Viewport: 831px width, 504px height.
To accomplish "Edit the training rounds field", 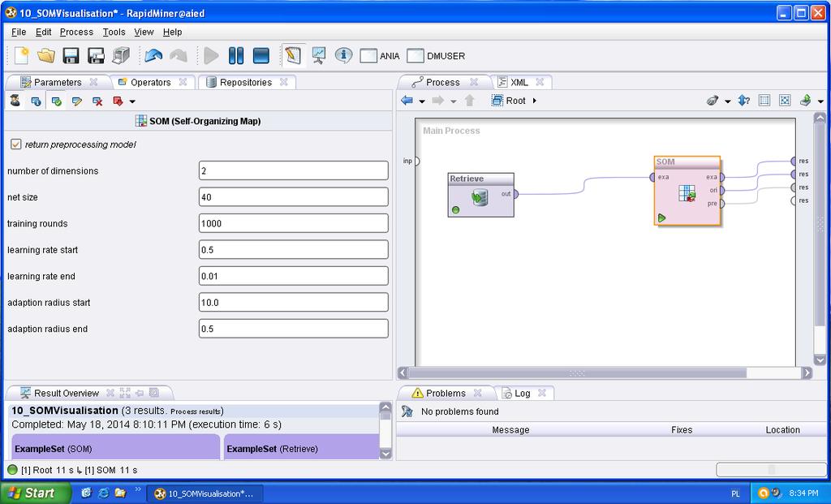I will click(x=294, y=223).
